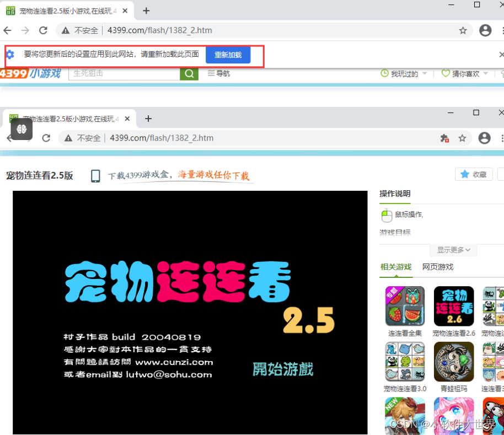This screenshot has width=504, height=435.
Task: Open new tab in upper browser window
Action: point(146,10)
